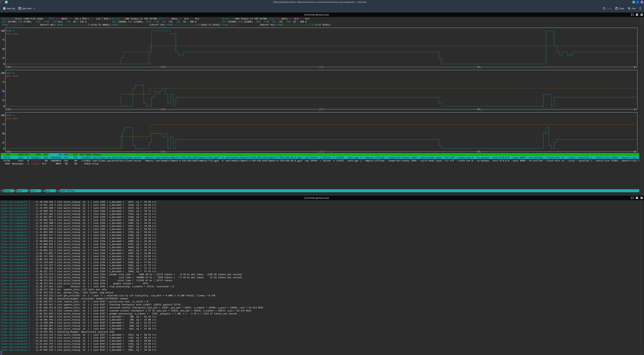Screen dimensions: 644x355
Task: Click the Device 0 GPU usage bar at 34%
Action: (x=29, y=25)
